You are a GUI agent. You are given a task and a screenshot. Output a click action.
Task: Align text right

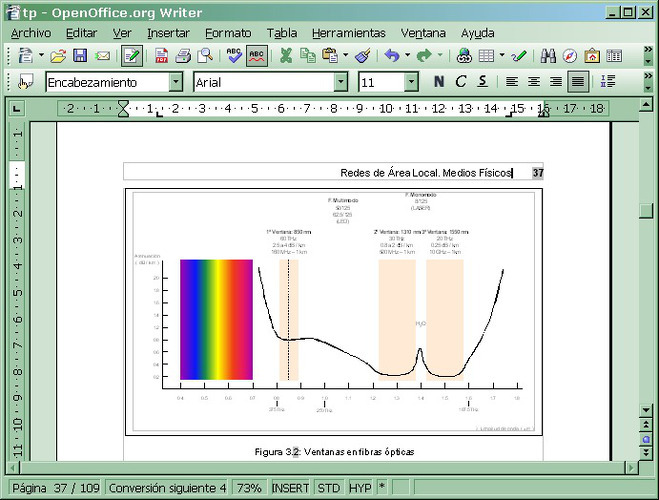pos(556,82)
